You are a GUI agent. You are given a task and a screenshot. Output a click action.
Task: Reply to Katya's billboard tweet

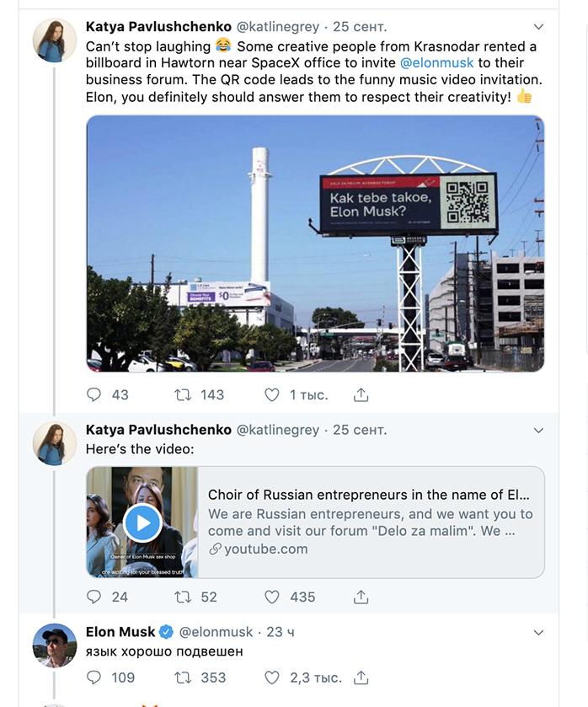coord(94,394)
